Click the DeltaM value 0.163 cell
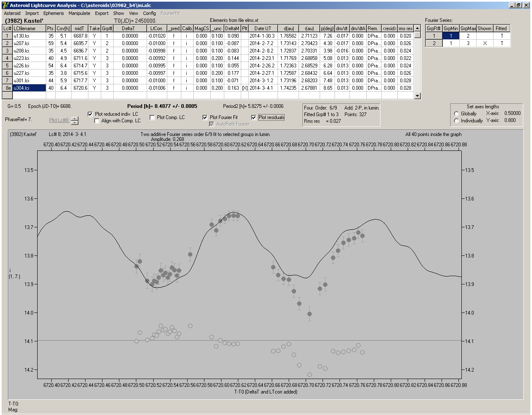Image resolution: width=532 pixels, height=415 pixels. pyautogui.click(x=233, y=88)
